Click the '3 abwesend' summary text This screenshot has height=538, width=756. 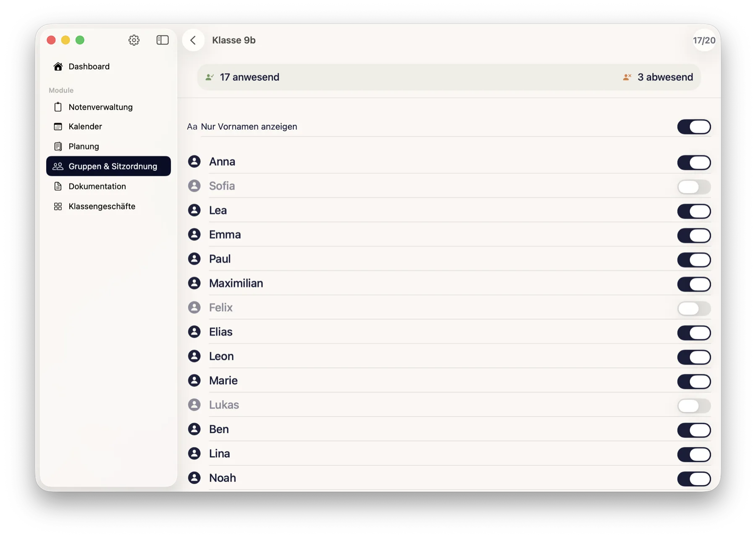click(665, 77)
